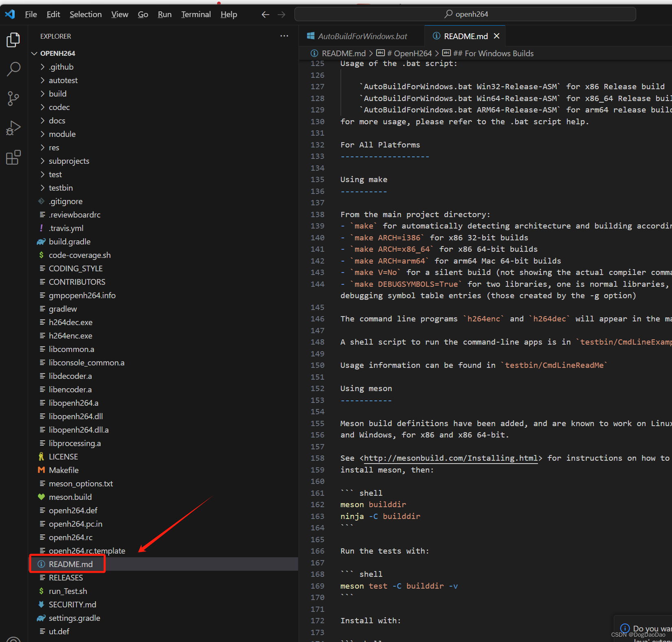Open libopenh264.dll in explorer
The width and height of the screenshot is (672, 642).
coord(76,416)
